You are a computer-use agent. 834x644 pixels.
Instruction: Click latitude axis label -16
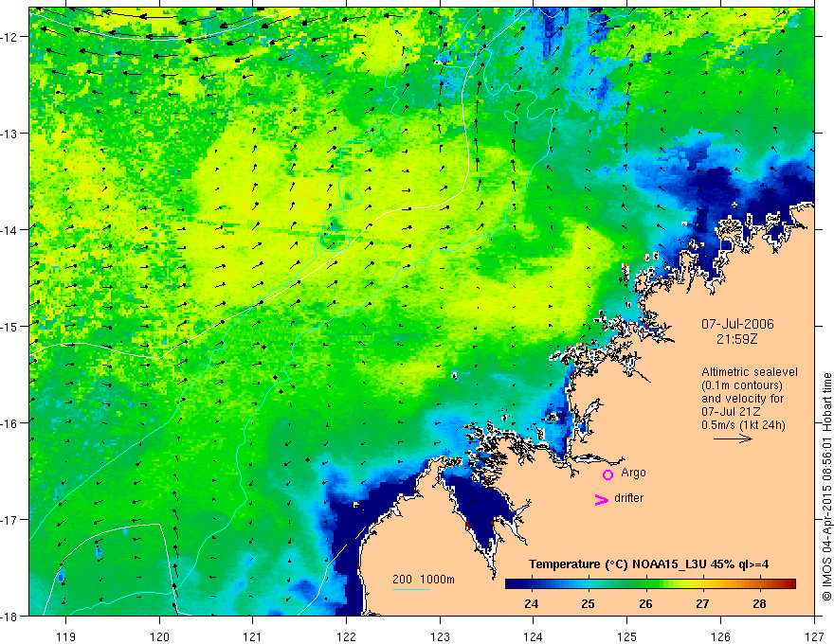[x=9, y=423]
